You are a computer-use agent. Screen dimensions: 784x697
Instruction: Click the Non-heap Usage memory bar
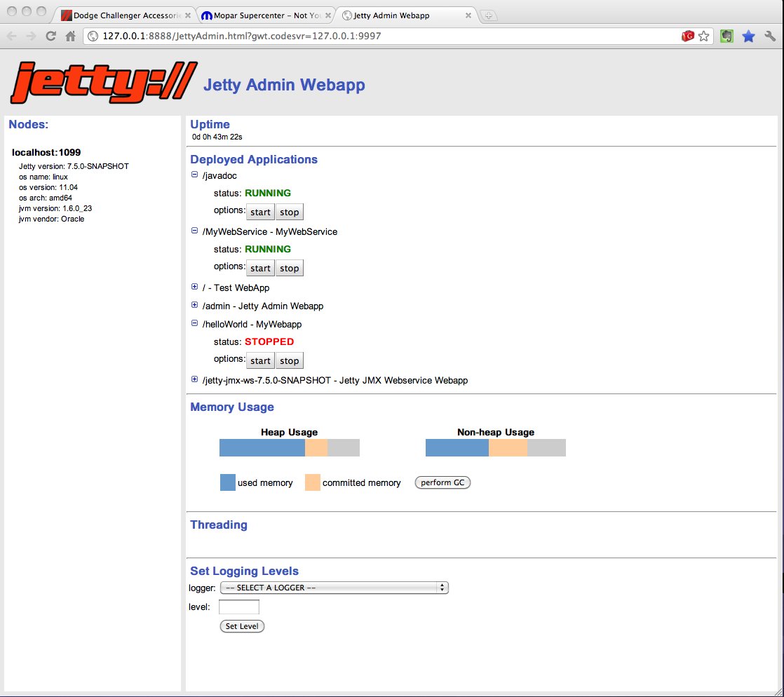(x=496, y=447)
